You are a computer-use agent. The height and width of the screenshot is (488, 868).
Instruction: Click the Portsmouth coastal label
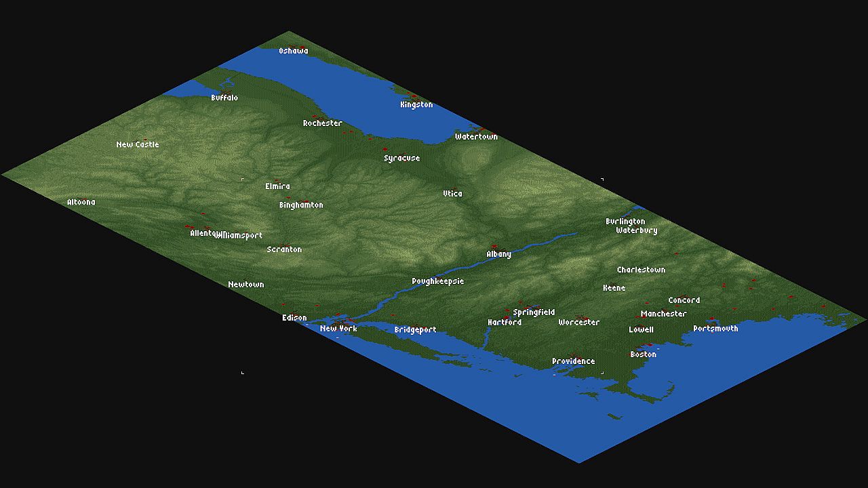715,329
